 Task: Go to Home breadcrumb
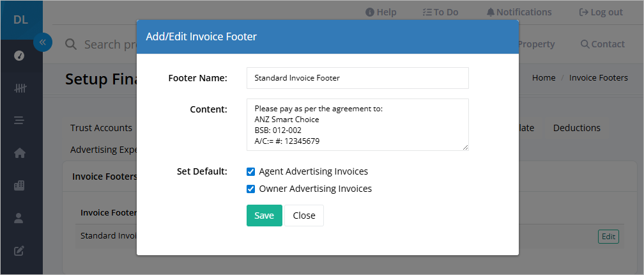544,77
